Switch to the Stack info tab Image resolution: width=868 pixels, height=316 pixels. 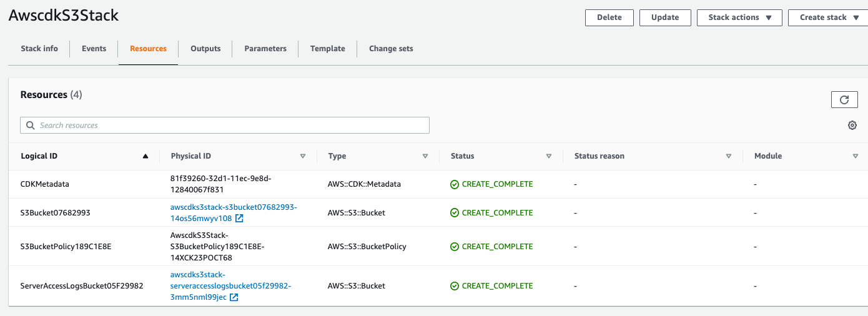(x=39, y=49)
